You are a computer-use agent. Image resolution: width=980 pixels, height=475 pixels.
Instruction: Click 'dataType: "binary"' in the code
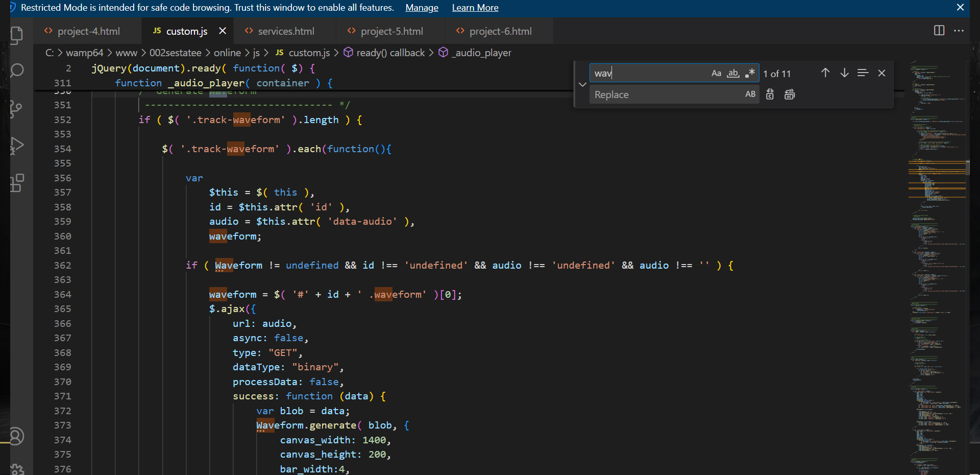[286, 367]
